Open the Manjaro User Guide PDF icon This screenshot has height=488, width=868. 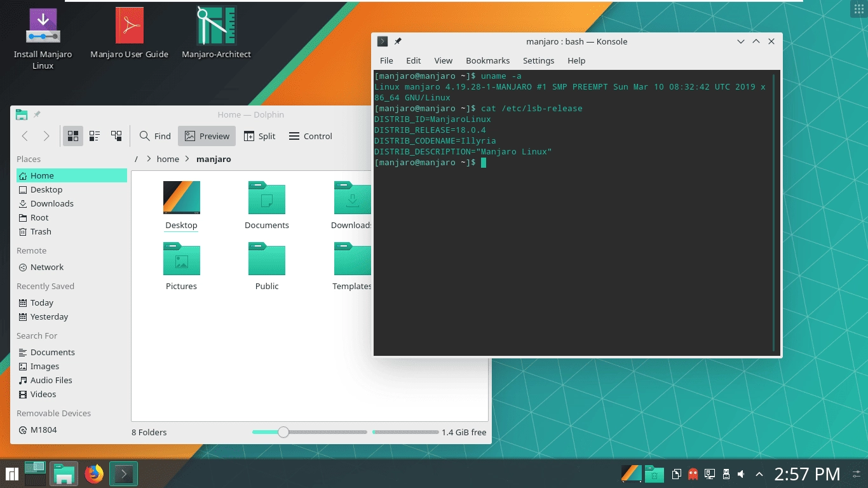point(130,25)
